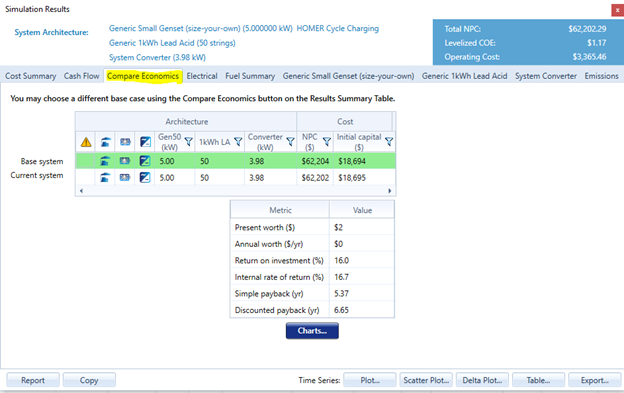Select the Base system row NPC $62,204
Viewport: 624px width, 393px height.
[315, 161]
